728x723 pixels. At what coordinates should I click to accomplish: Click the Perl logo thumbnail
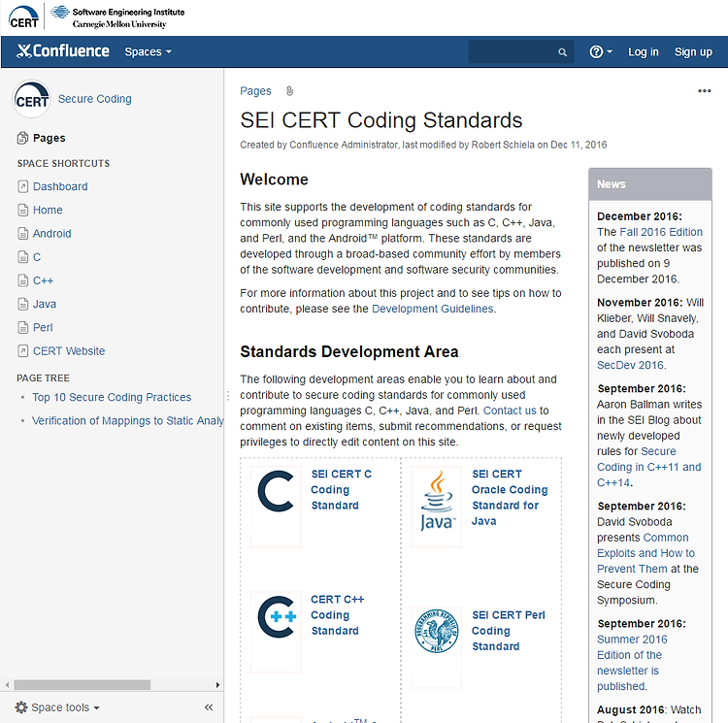pos(437,647)
